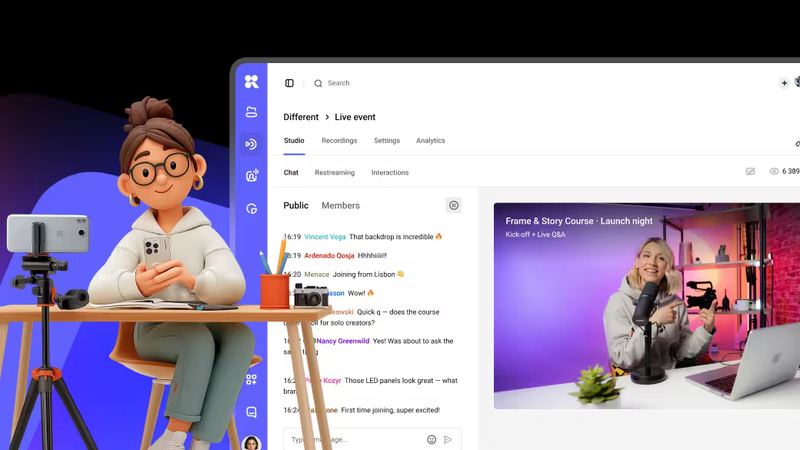Click the AI avatar sparkle sidebar icon
The image size is (800, 450).
pos(252,176)
